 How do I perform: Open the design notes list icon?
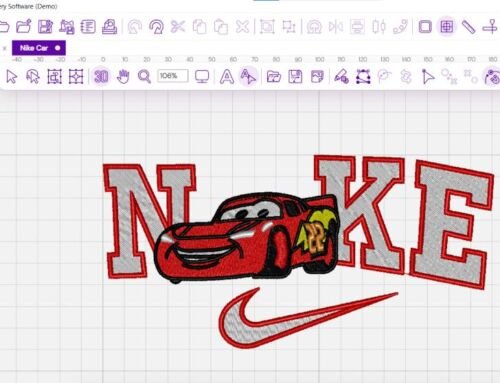pos(88,27)
